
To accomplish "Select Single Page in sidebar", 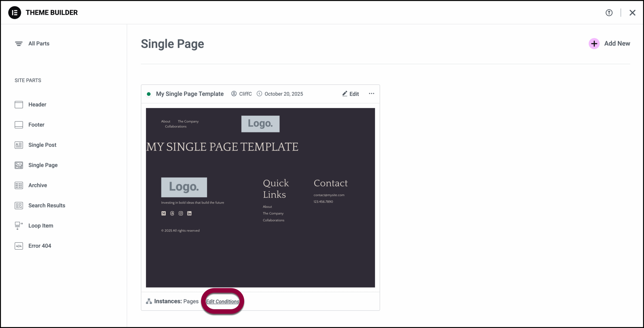I will click(43, 165).
